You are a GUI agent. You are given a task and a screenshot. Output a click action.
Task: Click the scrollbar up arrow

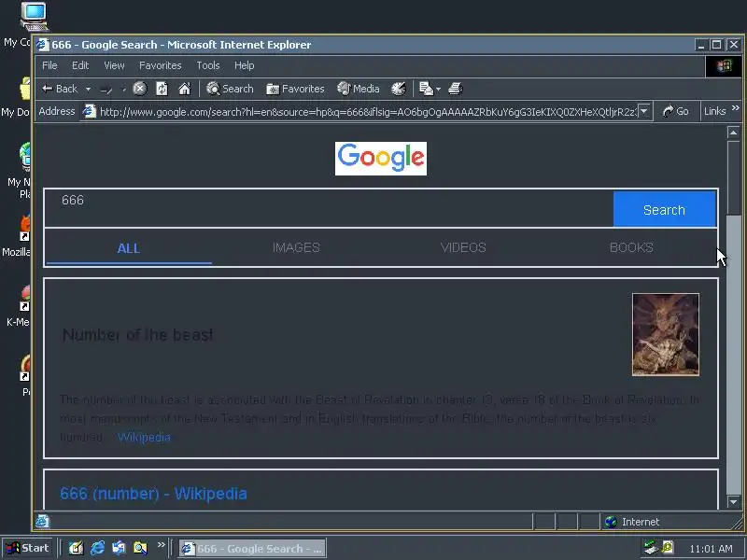(734, 133)
